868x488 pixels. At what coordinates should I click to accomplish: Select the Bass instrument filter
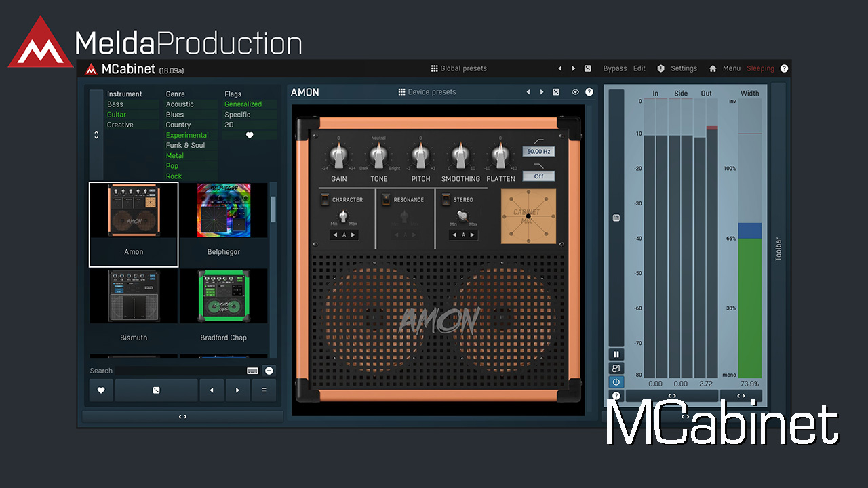pyautogui.click(x=115, y=104)
